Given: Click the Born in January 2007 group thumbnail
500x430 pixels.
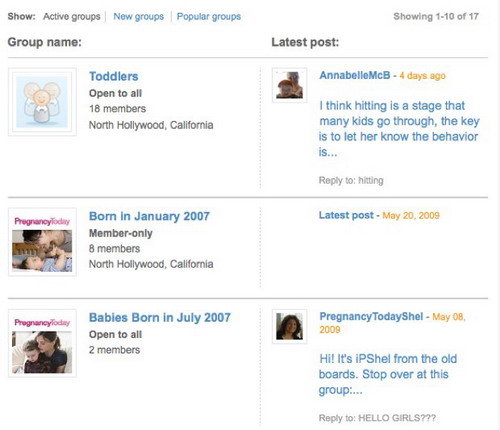Looking at the screenshot, I should click(x=42, y=242).
